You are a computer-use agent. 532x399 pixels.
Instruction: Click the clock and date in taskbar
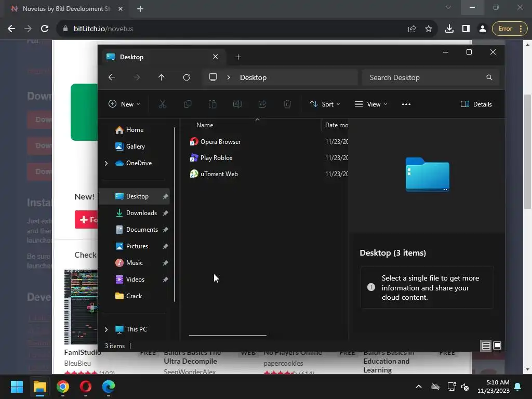click(x=494, y=387)
